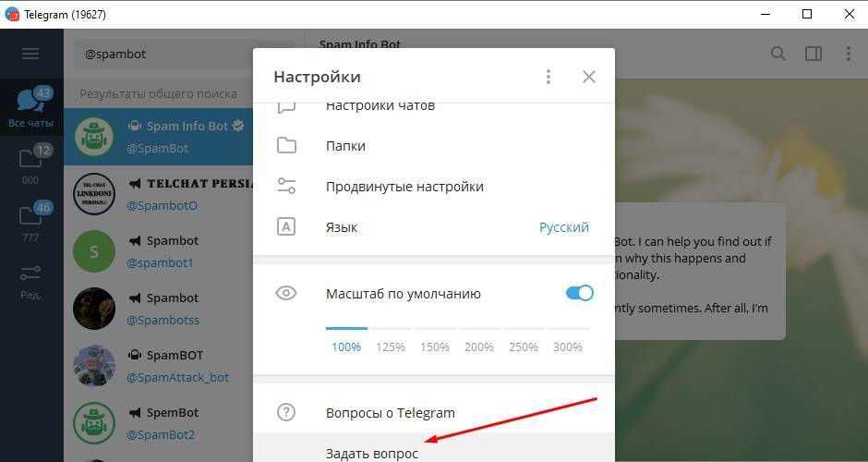Open the hamburger main menu icon
This screenshot has height=462, width=868.
pyautogui.click(x=30, y=54)
